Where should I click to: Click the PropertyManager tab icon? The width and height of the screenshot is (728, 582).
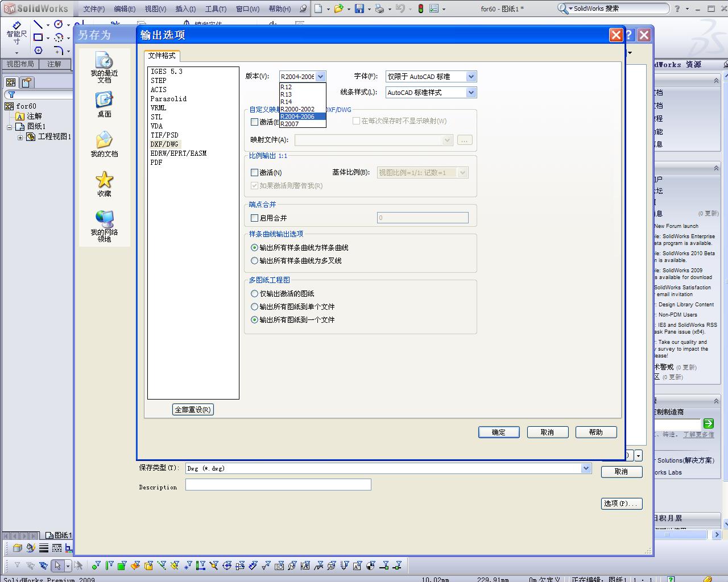(x=27, y=82)
